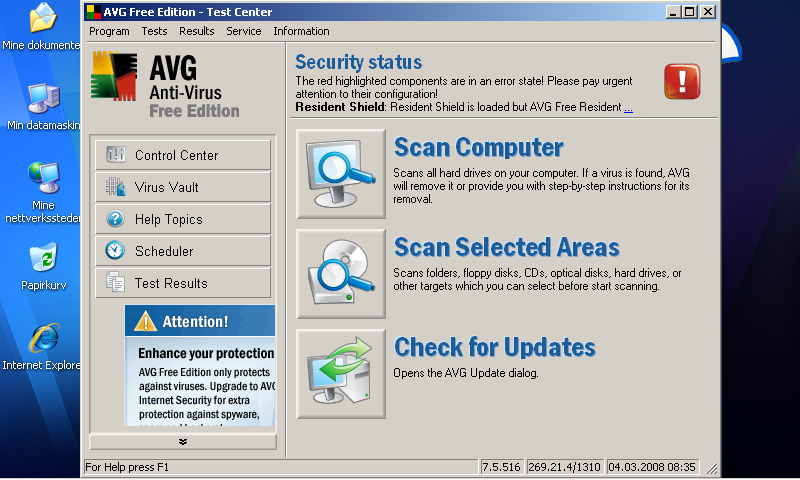Click the Control Center button
800x480 pixels.
(x=183, y=155)
